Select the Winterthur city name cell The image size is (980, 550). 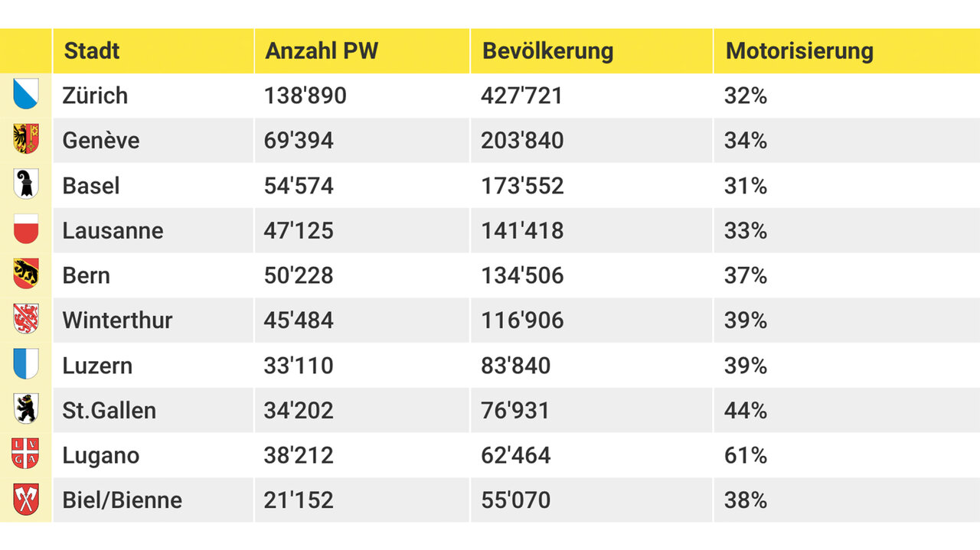tap(117, 321)
